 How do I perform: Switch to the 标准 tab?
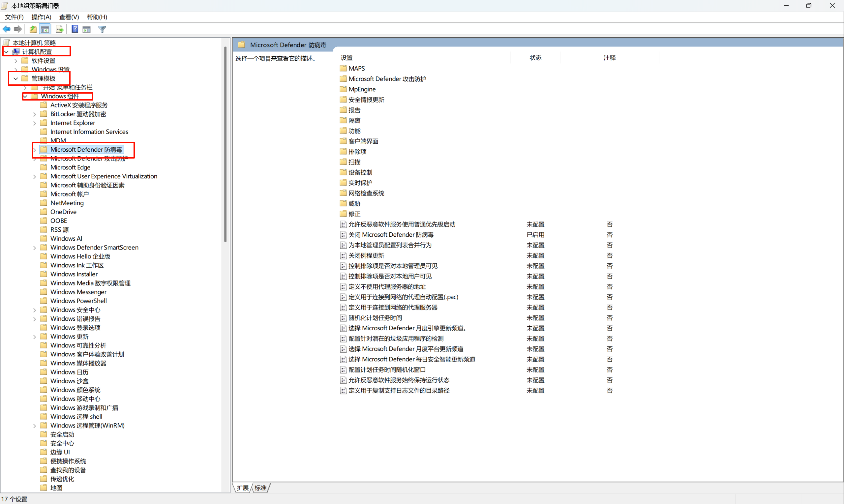pyautogui.click(x=260, y=488)
